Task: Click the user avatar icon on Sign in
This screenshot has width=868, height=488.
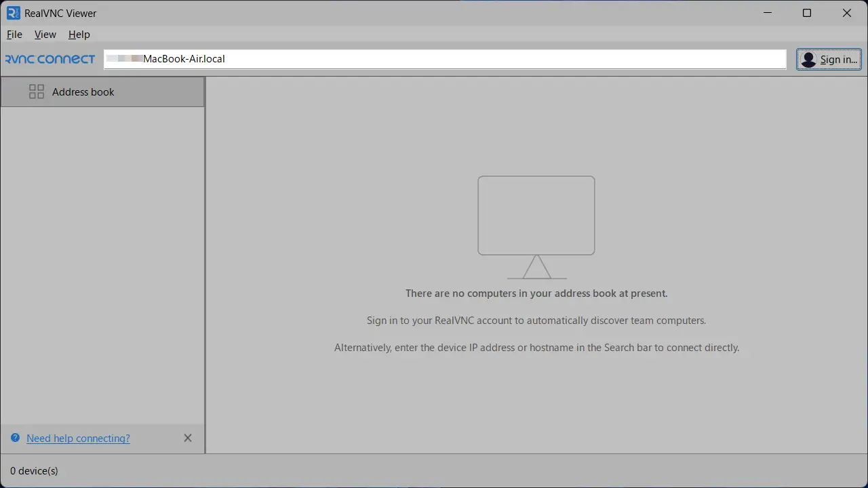Action: click(808, 60)
